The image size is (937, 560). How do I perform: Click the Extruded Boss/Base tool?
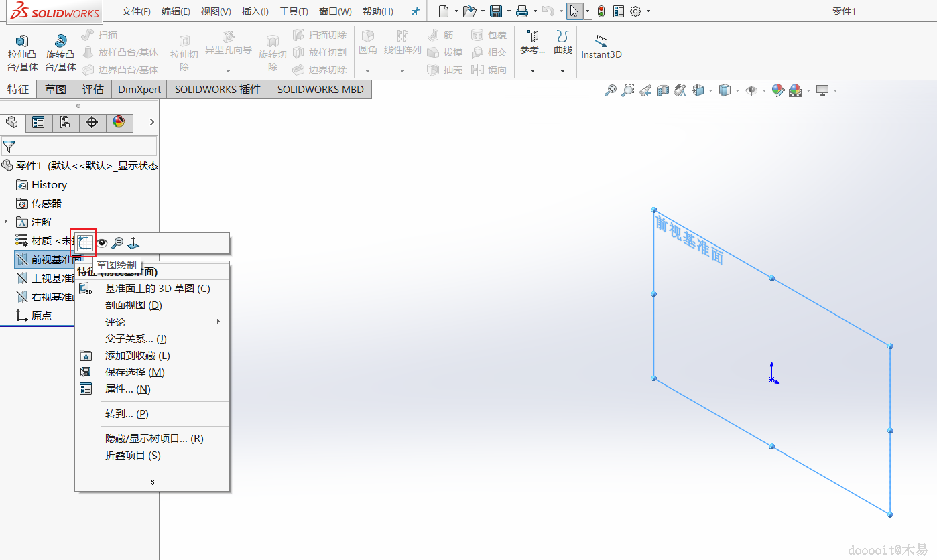pos(23,53)
